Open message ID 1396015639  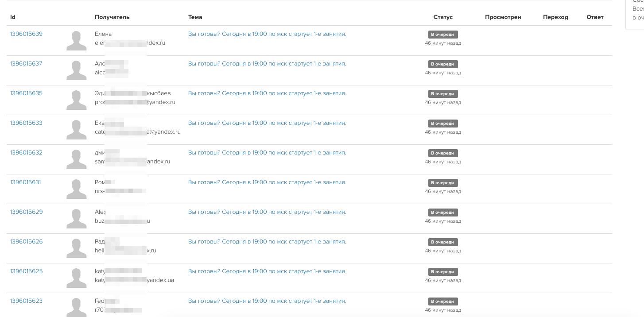26,34
